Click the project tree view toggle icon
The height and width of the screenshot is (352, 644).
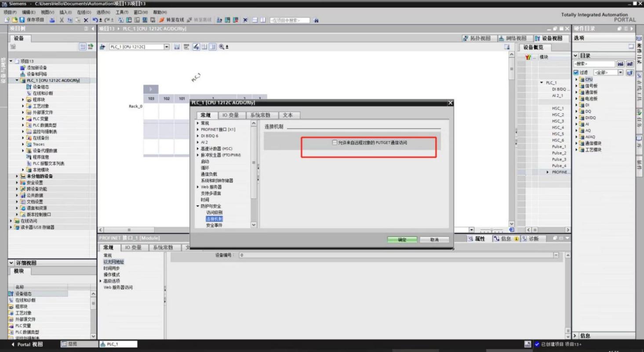pyautogui.click(x=83, y=47)
